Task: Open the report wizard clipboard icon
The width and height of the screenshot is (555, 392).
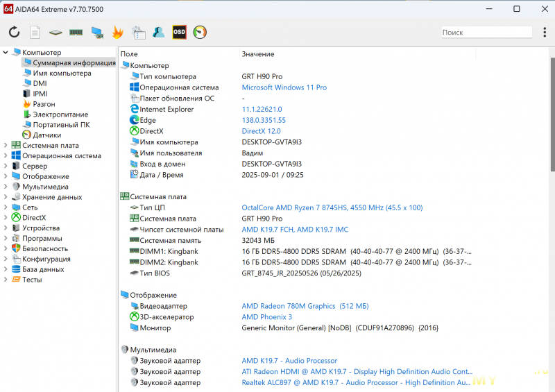Action: pos(138,32)
